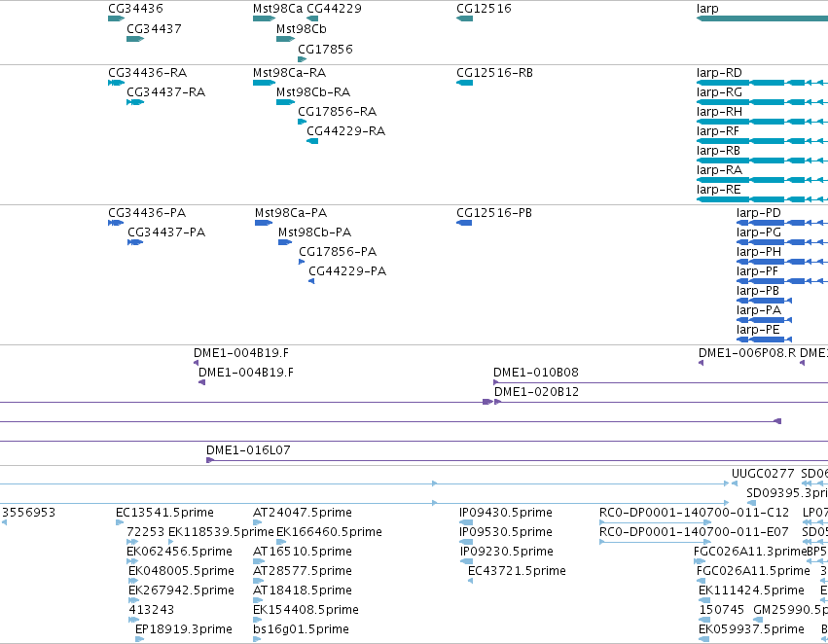Screen dimensions: 828x644
Task: Click the larp-RG transcript label
Action: point(719,92)
